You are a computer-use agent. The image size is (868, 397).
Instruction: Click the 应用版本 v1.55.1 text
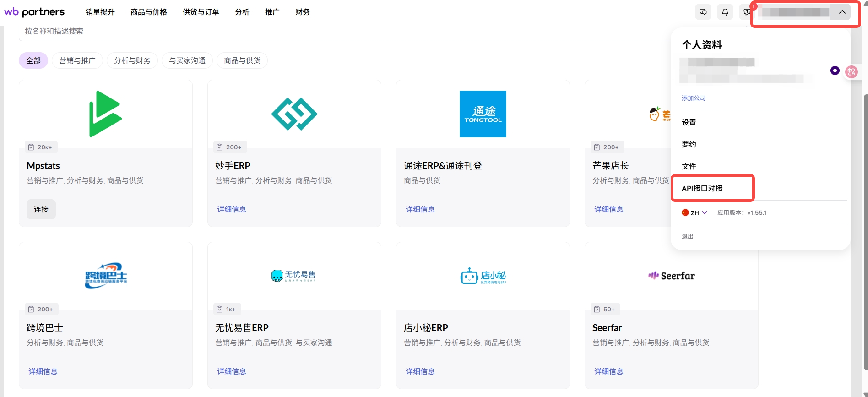coord(742,213)
